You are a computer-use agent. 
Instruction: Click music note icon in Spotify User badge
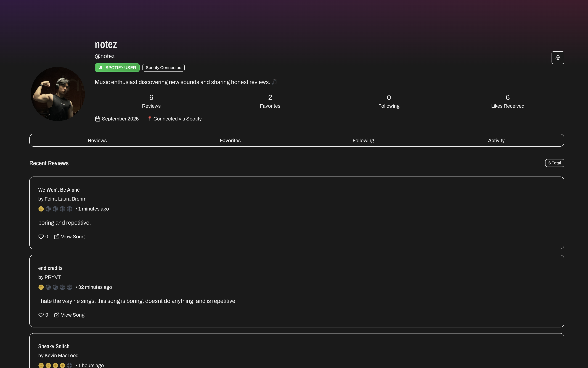tap(100, 68)
